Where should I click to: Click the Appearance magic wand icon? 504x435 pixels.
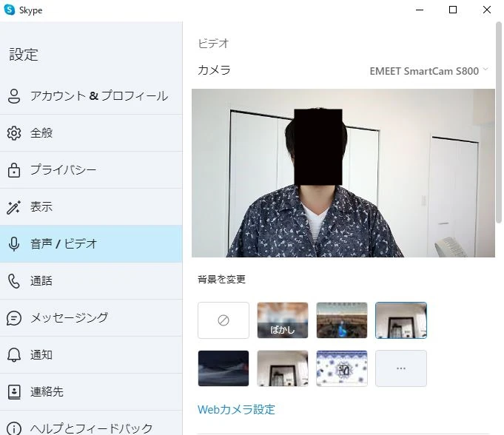[x=13, y=207]
